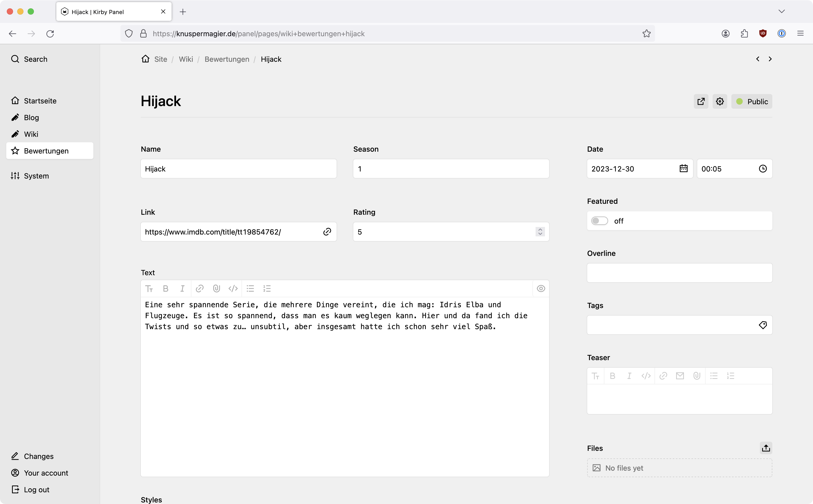Image resolution: width=813 pixels, height=504 pixels.
Task: Click the Bewertungen breadcrumb link
Action: [227, 59]
